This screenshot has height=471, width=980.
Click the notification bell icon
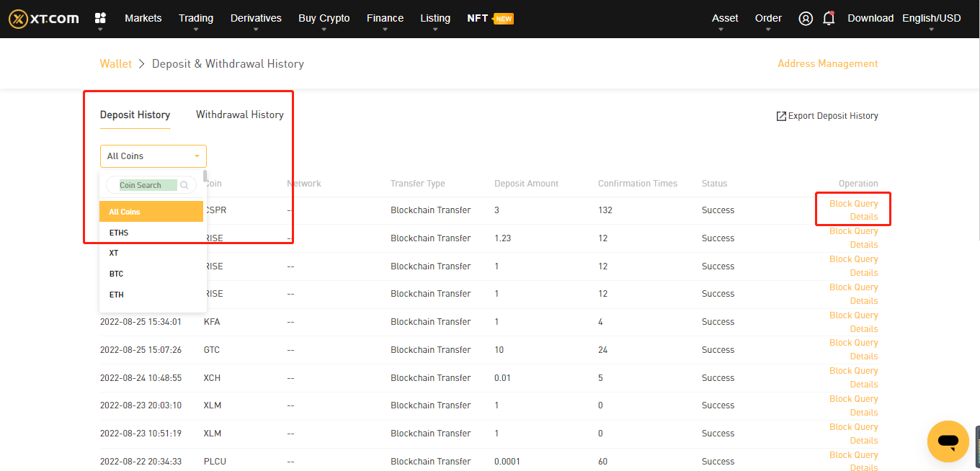(x=829, y=19)
